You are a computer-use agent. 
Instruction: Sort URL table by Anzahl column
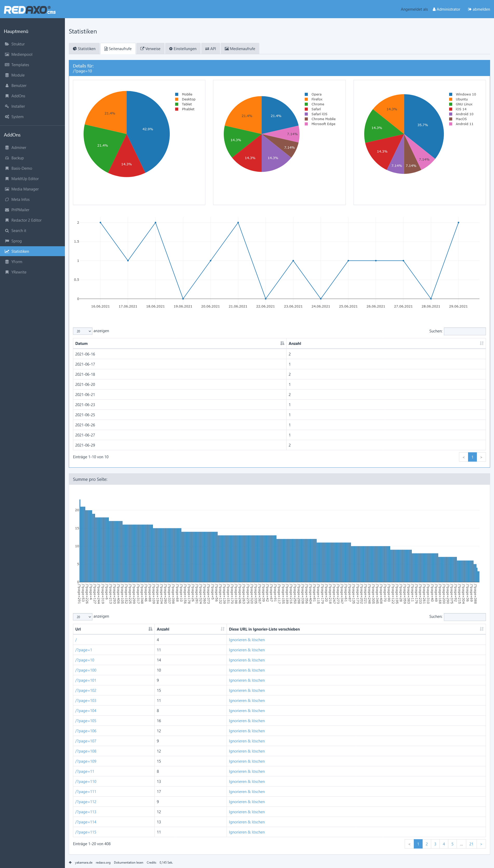tap(190, 629)
